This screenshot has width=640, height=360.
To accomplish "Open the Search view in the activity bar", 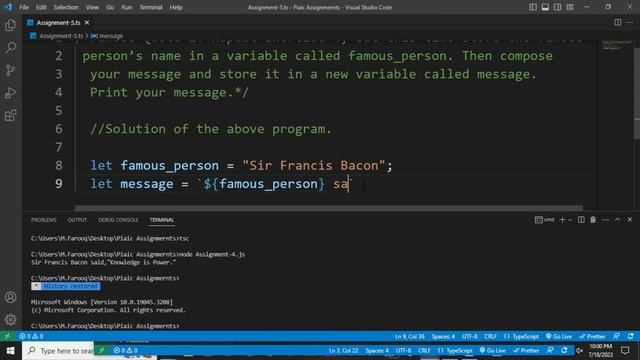I will [11, 47].
